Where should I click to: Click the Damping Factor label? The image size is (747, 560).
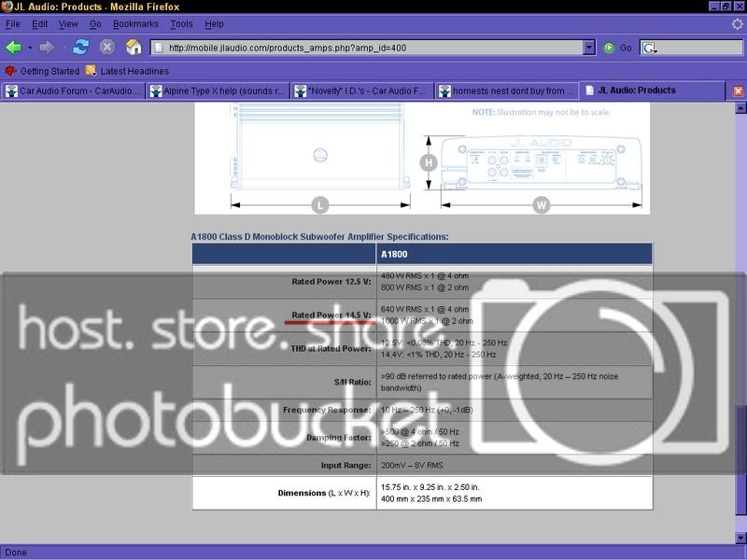click(339, 437)
